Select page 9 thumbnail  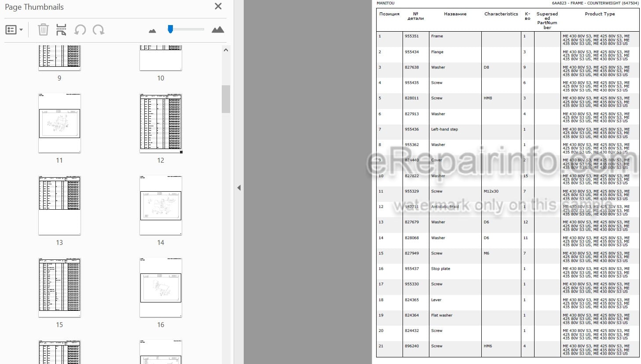tap(59, 58)
